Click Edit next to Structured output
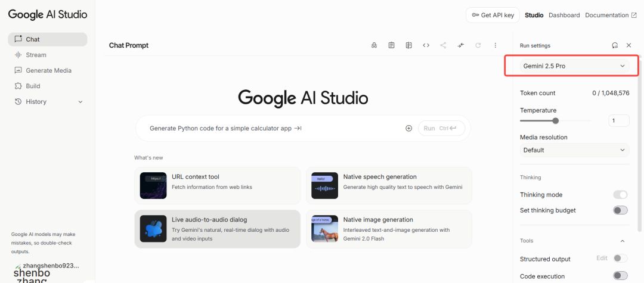 point(602,258)
